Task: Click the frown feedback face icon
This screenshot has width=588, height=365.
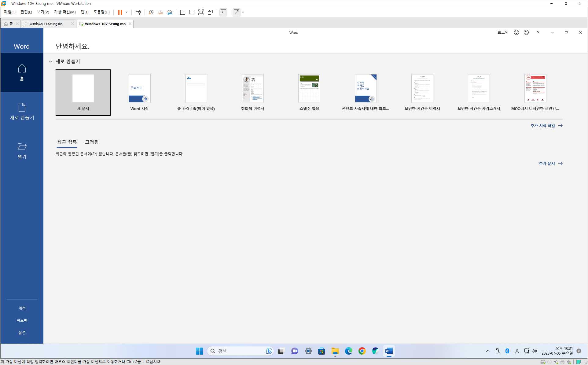Action: point(526,32)
